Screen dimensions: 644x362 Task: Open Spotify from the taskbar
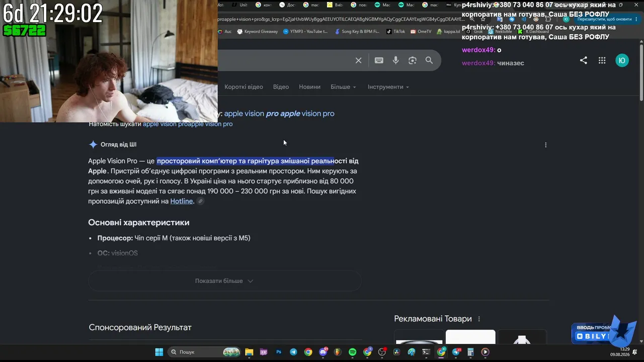[x=352, y=352]
